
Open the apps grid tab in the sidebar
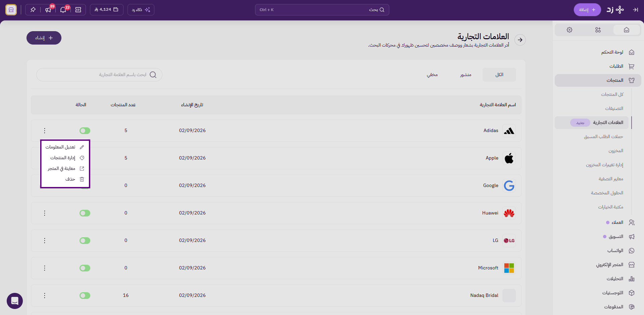coord(598,30)
